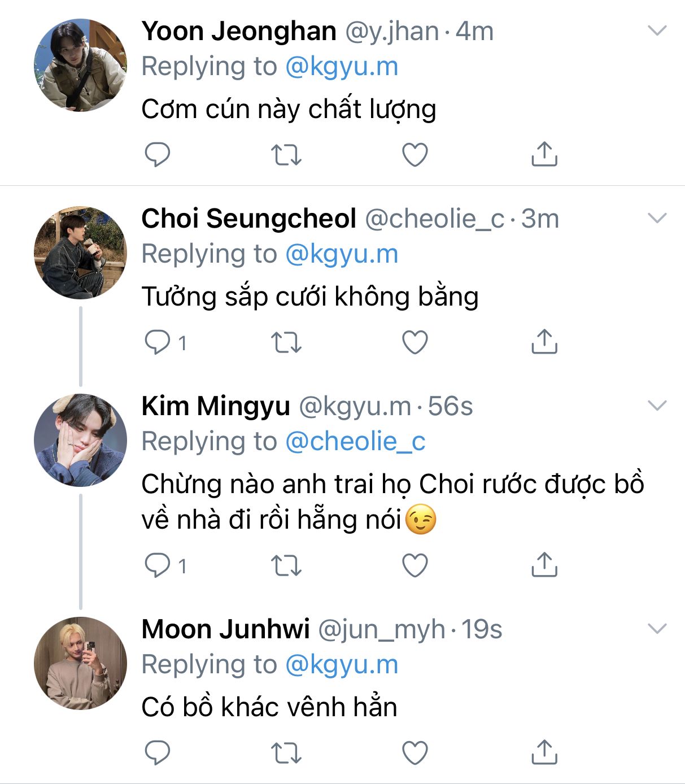The height and width of the screenshot is (784, 685).
Task: Reply to Moon Junhwi's tweet
Action: coord(158,752)
